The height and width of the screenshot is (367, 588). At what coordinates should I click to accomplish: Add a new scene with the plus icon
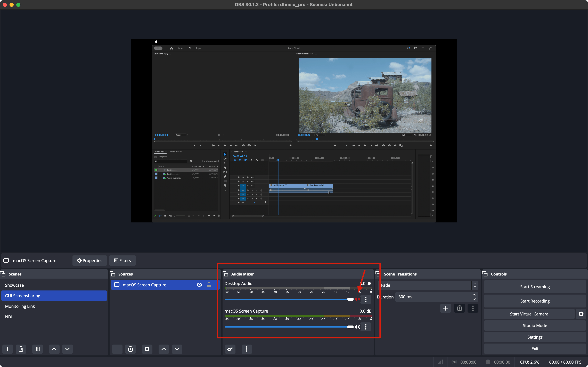(7, 349)
